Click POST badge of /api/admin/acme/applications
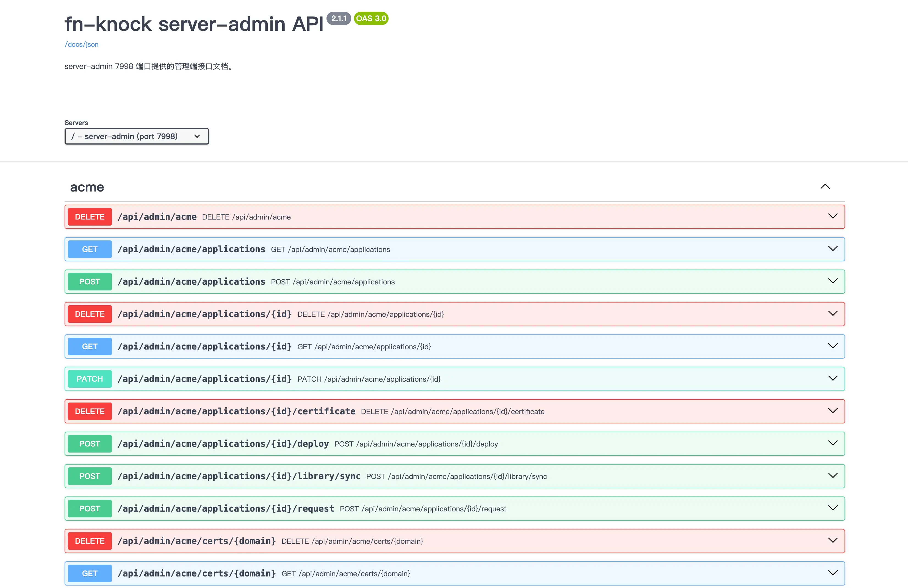908x588 pixels. coord(90,281)
